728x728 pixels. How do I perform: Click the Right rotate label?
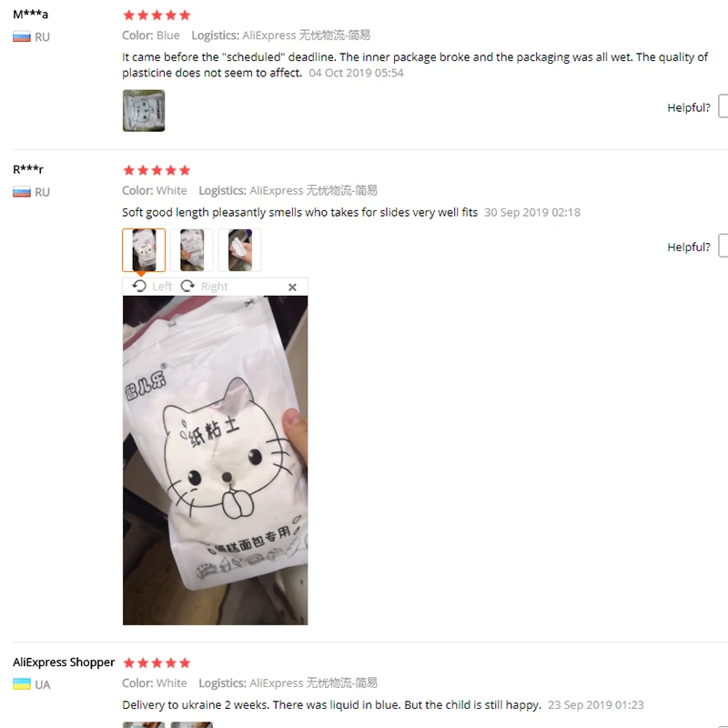click(x=215, y=287)
